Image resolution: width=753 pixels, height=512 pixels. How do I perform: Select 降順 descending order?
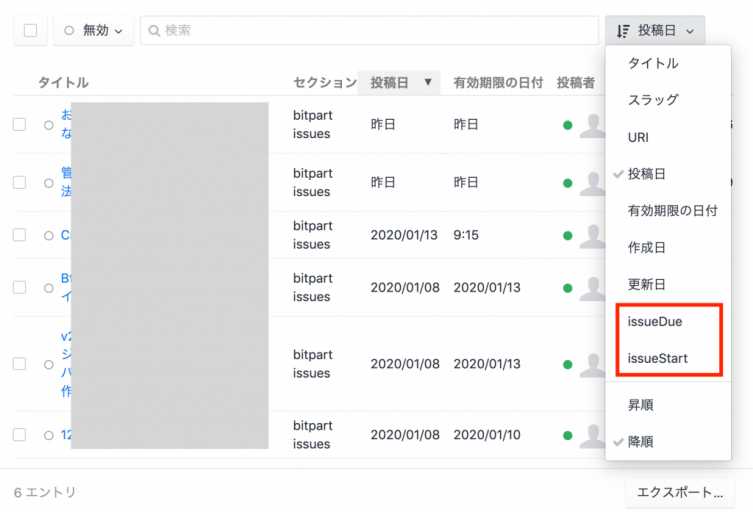(x=640, y=441)
